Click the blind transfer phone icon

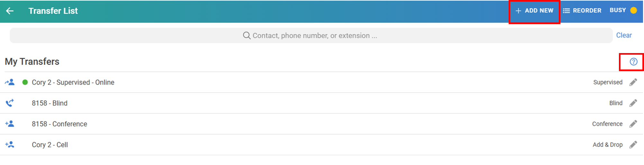[10, 103]
